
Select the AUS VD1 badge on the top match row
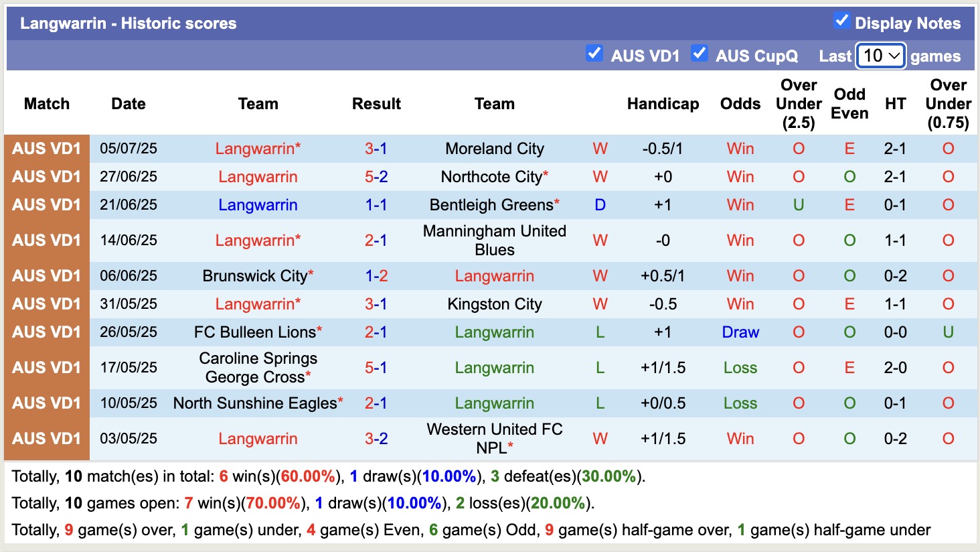pos(46,149)
